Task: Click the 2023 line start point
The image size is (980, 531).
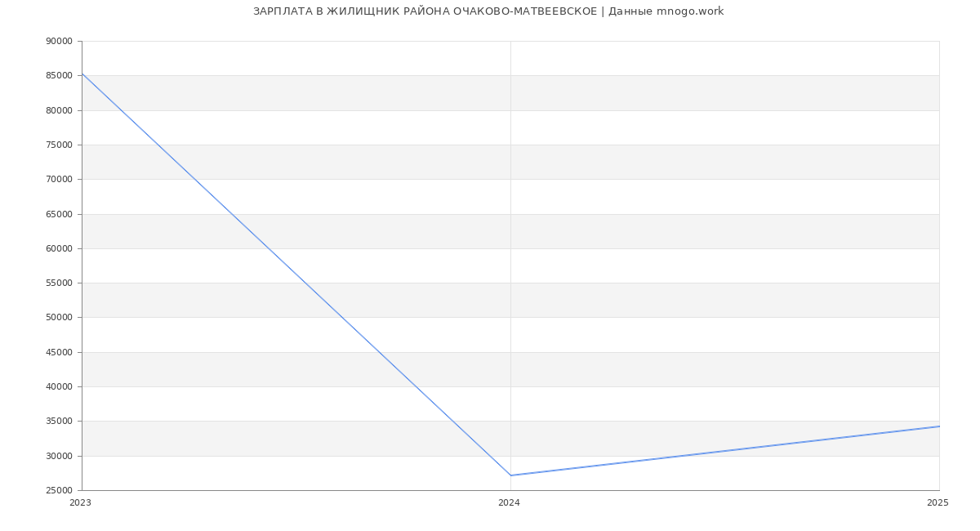Action: pos(82,74)
